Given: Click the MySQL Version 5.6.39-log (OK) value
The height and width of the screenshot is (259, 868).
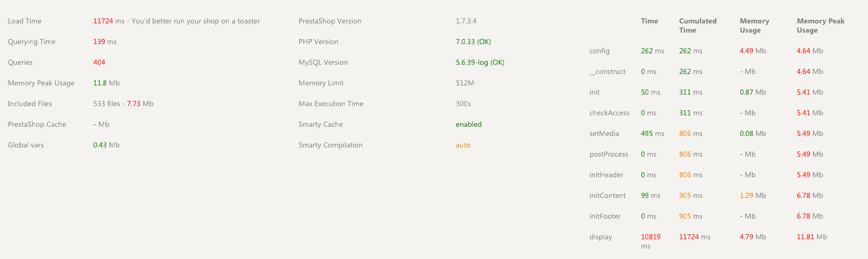Looking at the screenshot, I should pos(480,62).
